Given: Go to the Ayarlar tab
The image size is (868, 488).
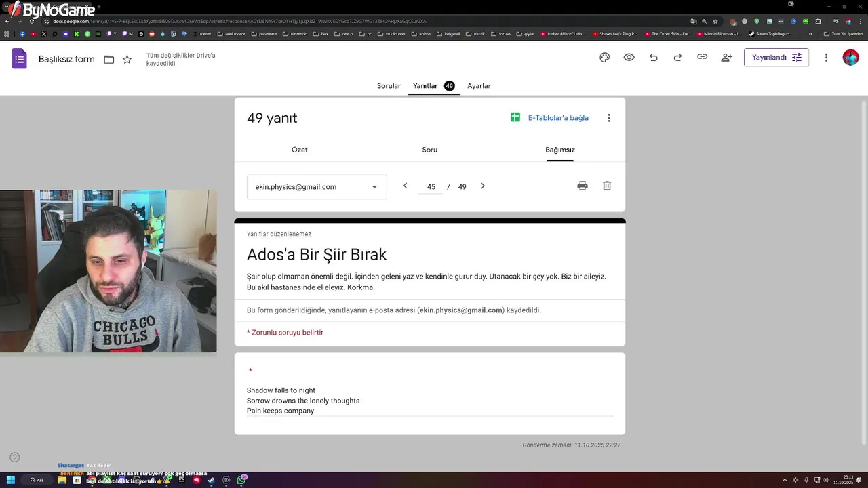Looking at the screenshot, I should (x=479, y=86).
